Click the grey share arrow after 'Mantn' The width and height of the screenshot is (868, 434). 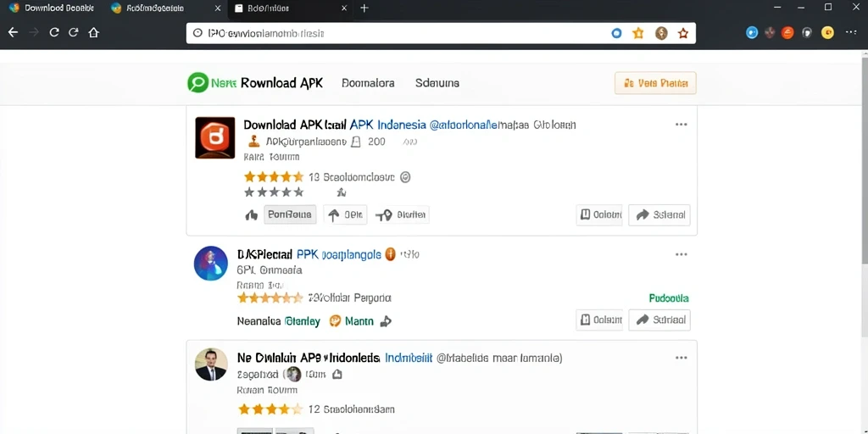coord(386,321)
